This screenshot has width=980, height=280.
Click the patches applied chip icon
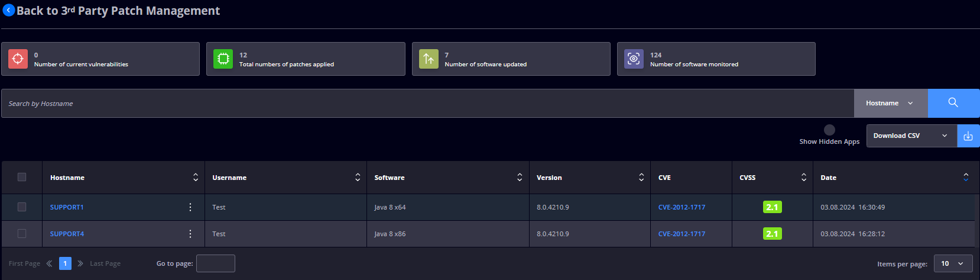[223, 59]
